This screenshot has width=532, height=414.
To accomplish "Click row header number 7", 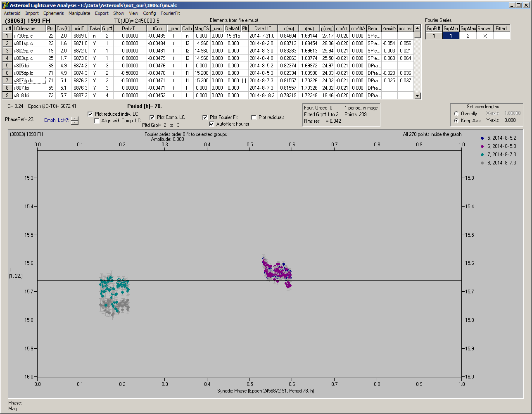I will (7, 81).
